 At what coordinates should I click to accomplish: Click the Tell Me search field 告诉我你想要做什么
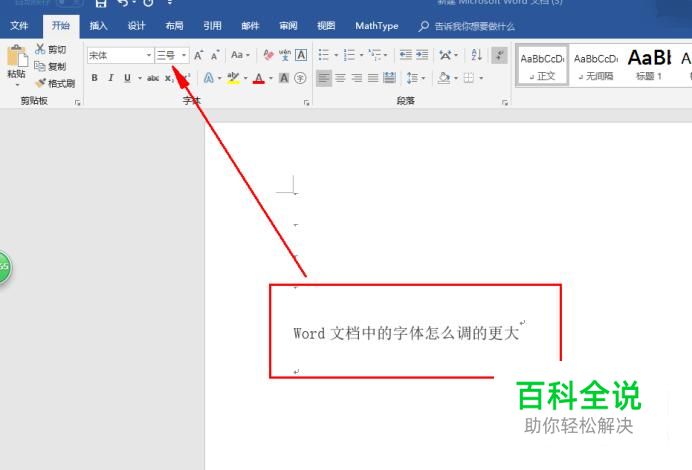[474, 26]
